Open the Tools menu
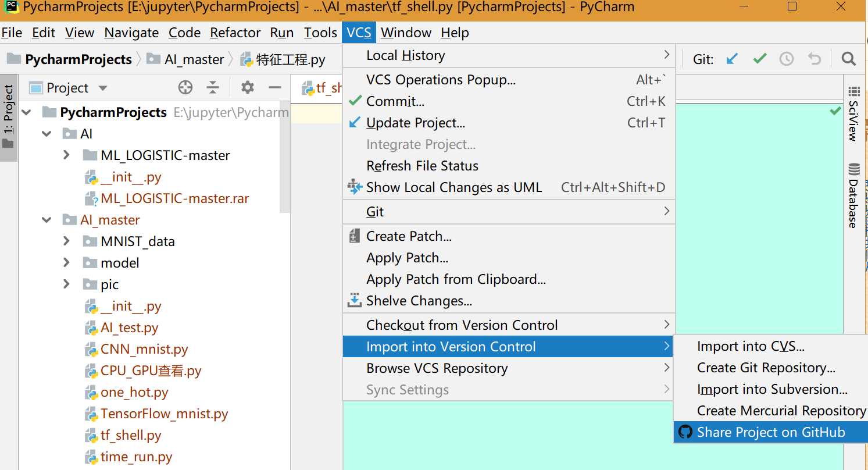 point(320,33)
